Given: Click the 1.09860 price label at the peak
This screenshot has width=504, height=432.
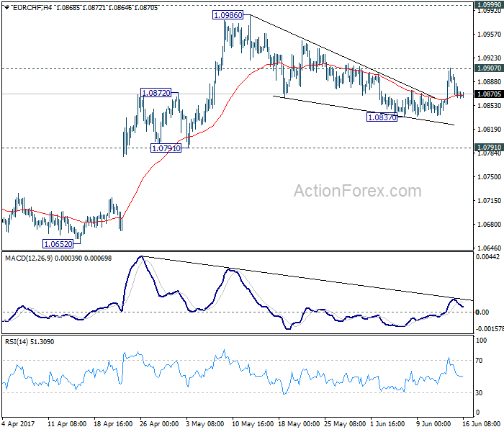Looking at the screenshot, I should 228,15.
